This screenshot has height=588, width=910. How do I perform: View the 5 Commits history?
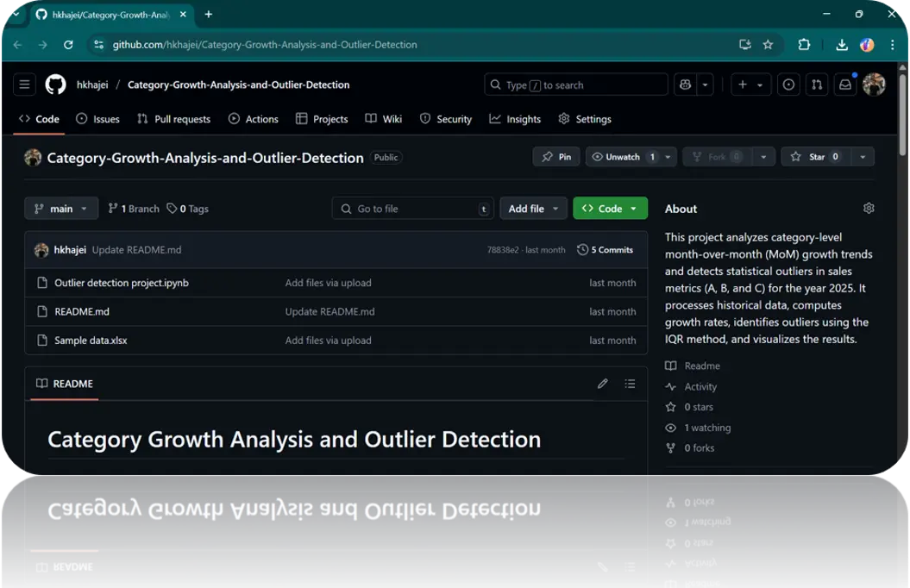click(x=606, y=250)
